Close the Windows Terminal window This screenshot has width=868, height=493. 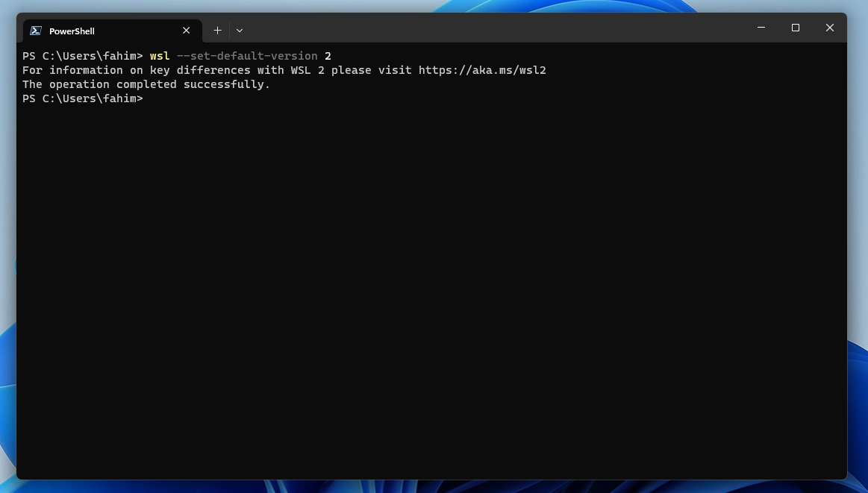829,28
